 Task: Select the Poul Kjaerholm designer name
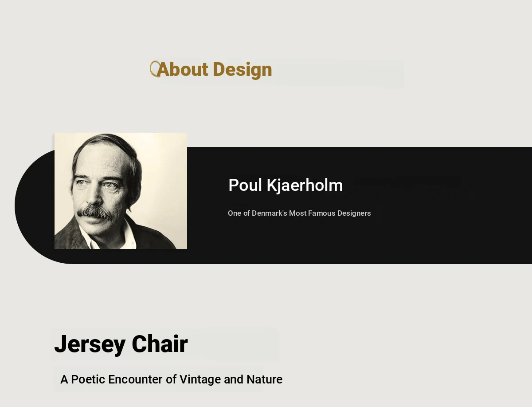(286, 185)
